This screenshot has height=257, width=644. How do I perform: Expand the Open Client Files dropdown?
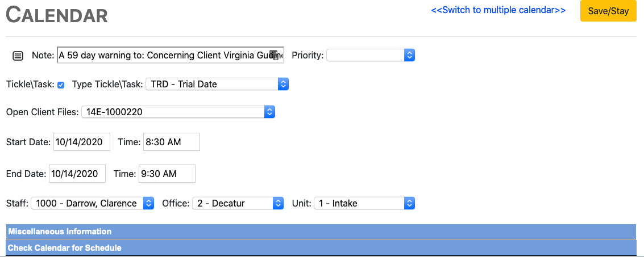(178, 112)
